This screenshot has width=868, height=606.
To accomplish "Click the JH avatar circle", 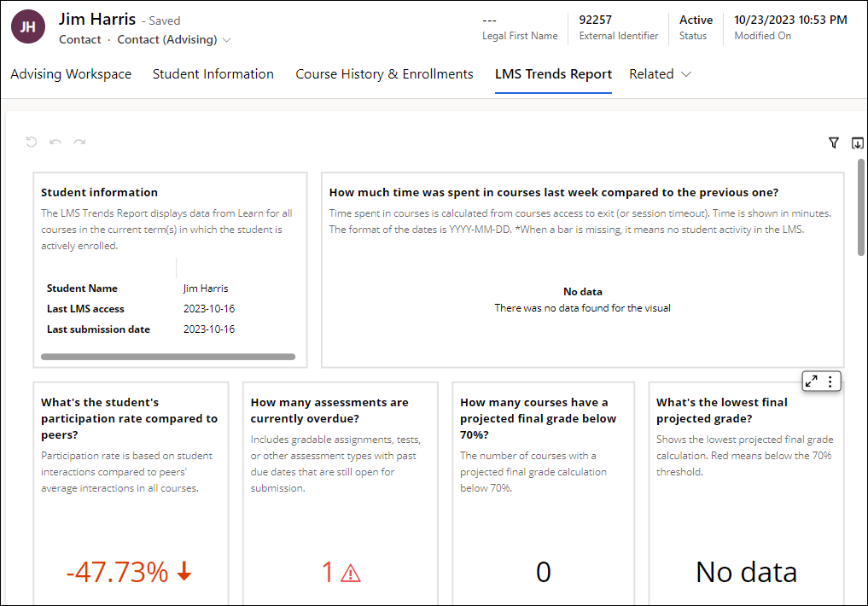I will 28,27.
